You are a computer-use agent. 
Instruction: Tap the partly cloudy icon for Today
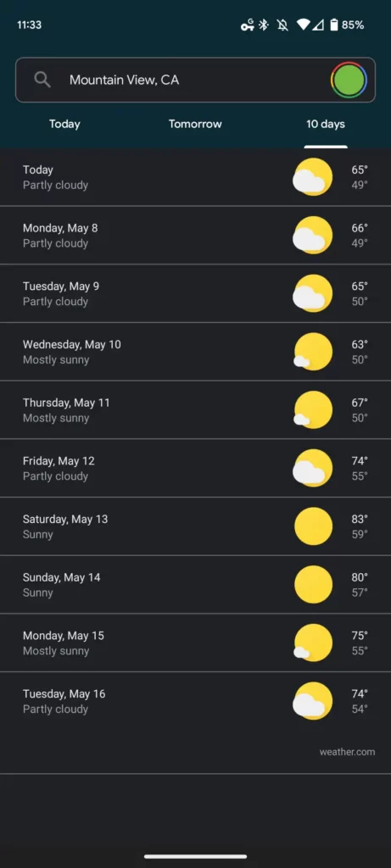(313, 177)
